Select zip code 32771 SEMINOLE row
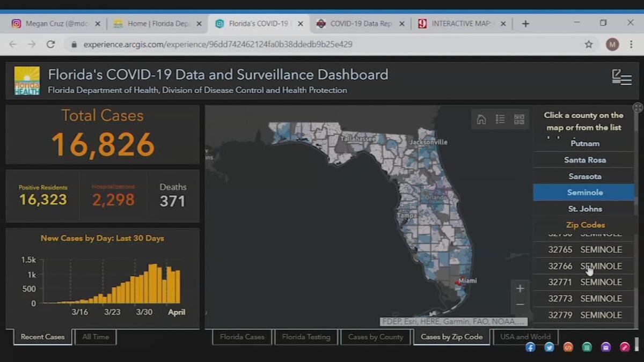The height and width of the screenshot is (362, 644). tap(584, 282)
